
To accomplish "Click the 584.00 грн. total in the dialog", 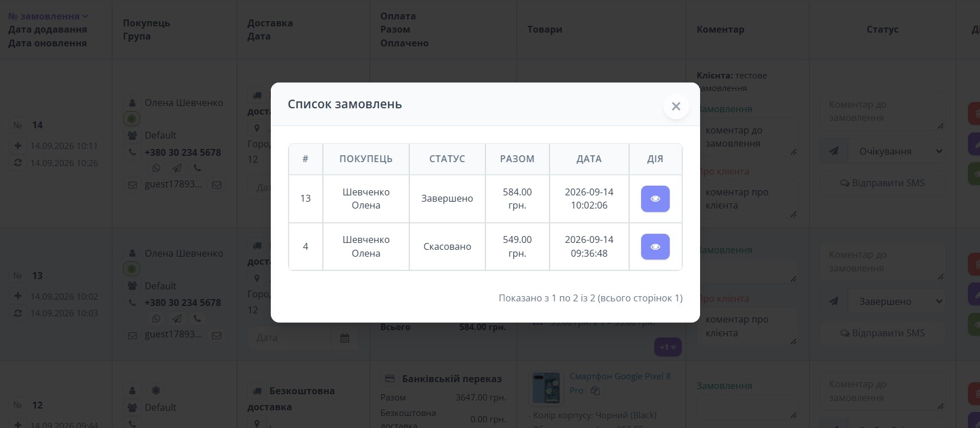I will (x=517, y=199).
